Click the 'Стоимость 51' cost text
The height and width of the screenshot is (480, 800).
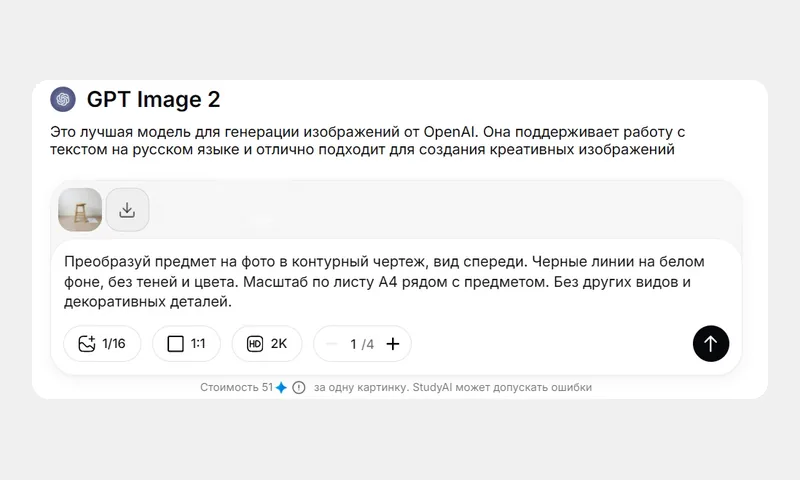236,387
